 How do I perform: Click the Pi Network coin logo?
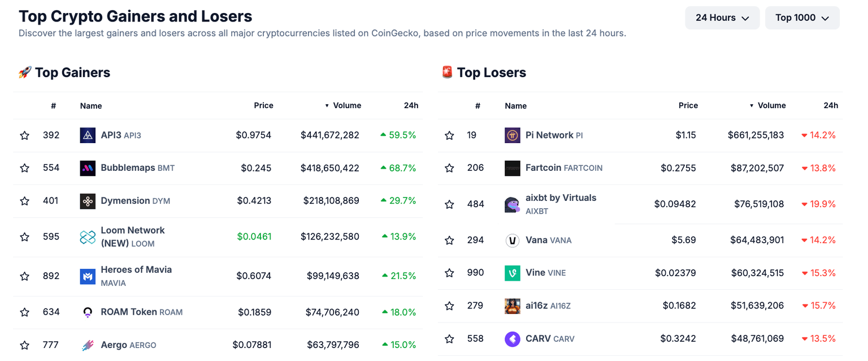coord(512,135)
